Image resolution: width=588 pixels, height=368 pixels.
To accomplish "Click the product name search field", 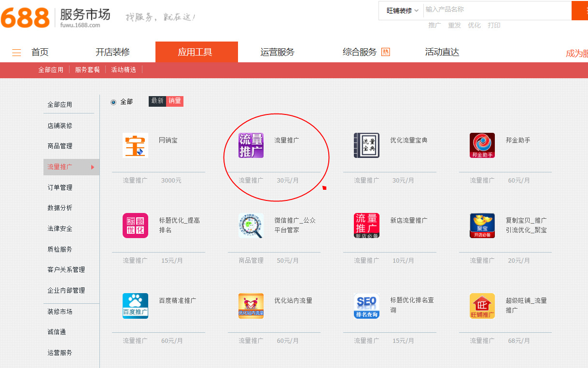I will point(496,10).
